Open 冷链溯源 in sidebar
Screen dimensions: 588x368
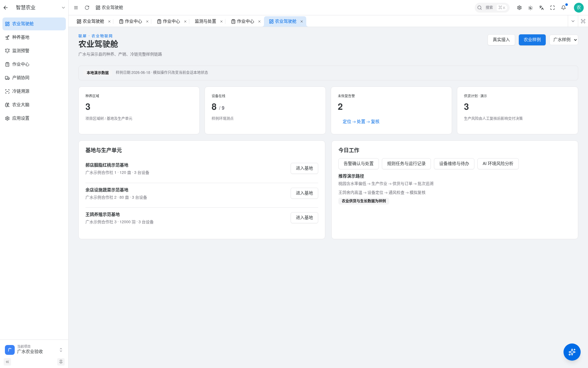click(34, 91)
